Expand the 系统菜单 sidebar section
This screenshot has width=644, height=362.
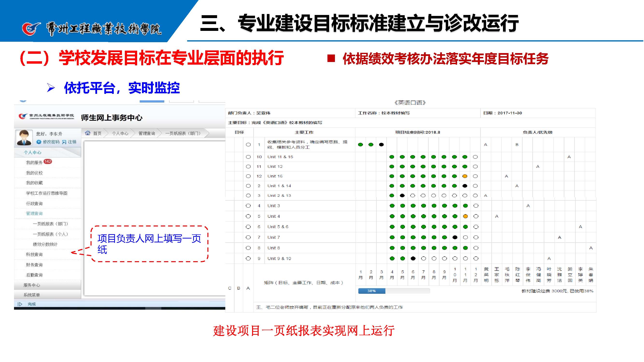pyautogui.click(x=32, y=295)
